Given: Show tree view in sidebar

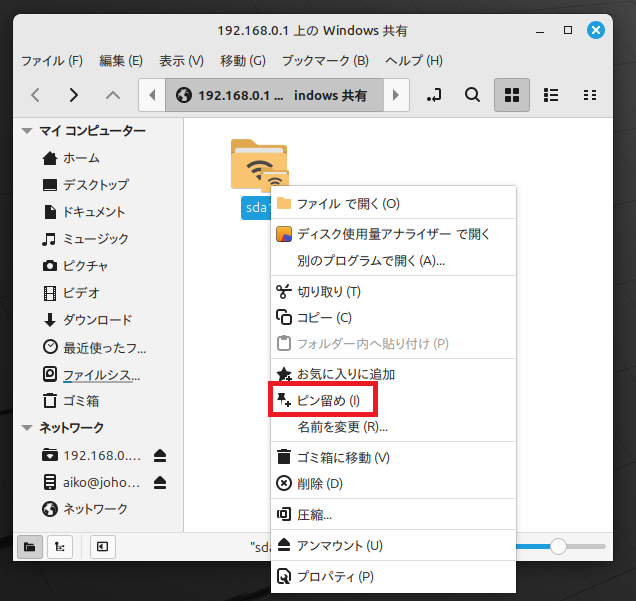Looking at the screenshot, I should [59, 547].
